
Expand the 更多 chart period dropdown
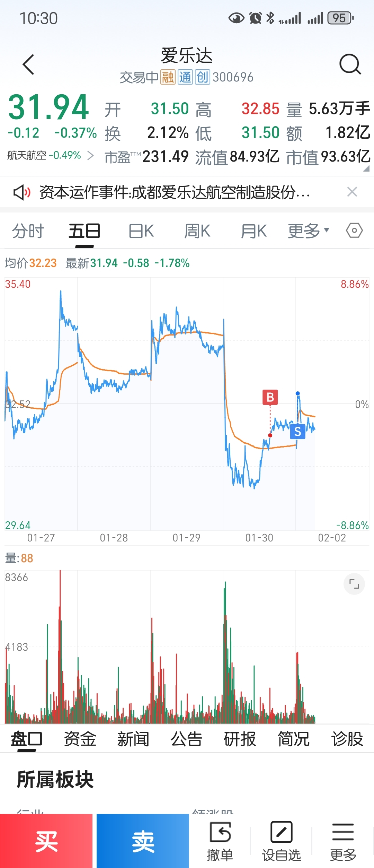tap(308, 231)
